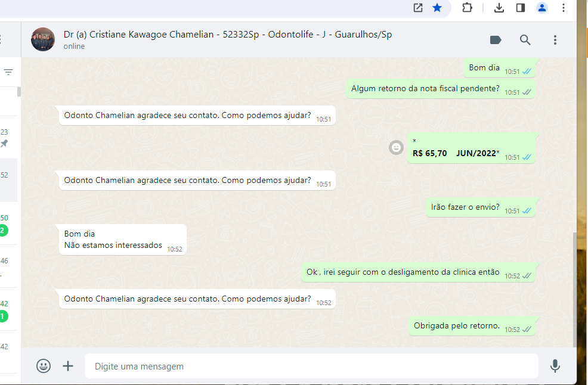Viewport: 588px width, 385px height.
Task: Click the chat area scrollbar
Action: click(574, 289)
